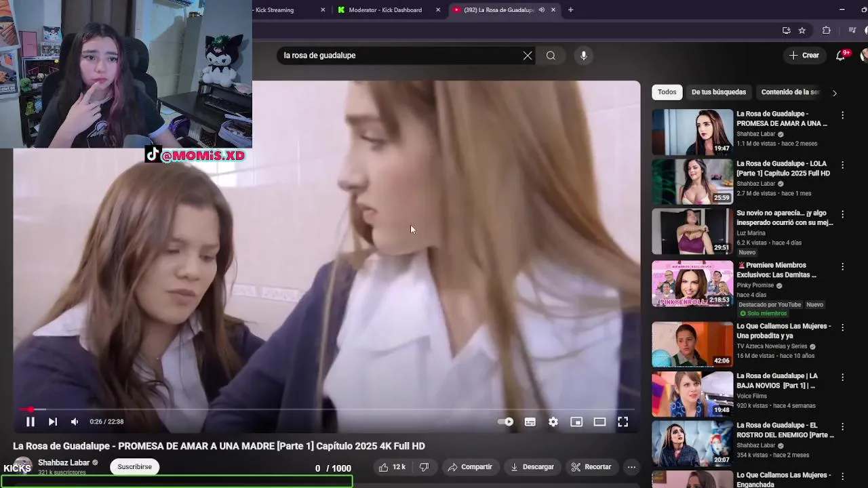Screen dimensions: 868x488
Task: Open Una probadita y ya thumbnail
Action: tap(692, 344)
